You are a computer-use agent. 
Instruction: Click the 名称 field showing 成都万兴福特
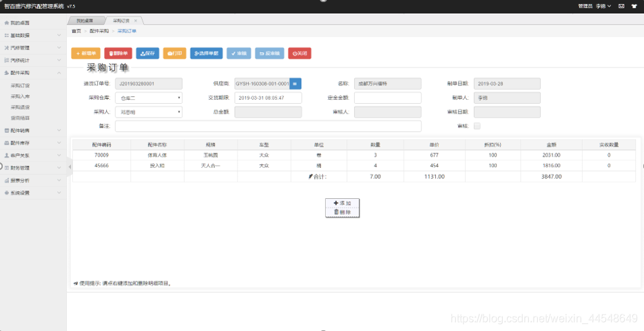tap(388, 84)
